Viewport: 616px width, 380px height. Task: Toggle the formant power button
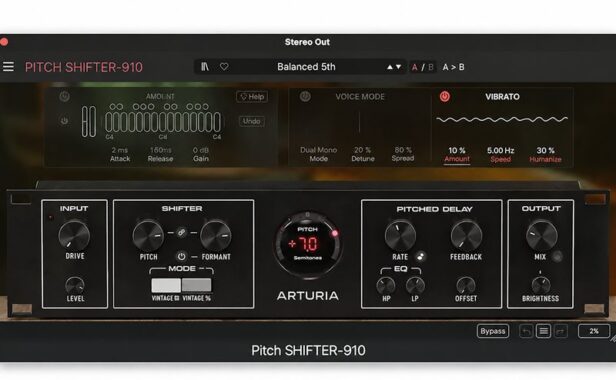(x=181, y=257)
